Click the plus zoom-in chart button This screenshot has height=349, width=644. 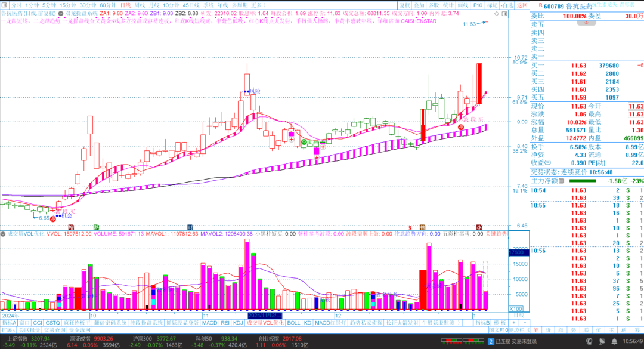pos(514,322)
